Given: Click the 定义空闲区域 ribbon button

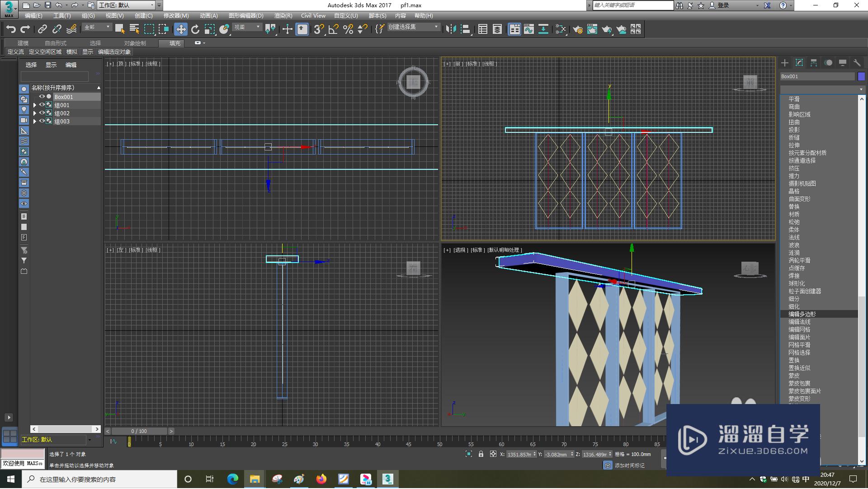Looking at the screenshot, I should point(45,52).
